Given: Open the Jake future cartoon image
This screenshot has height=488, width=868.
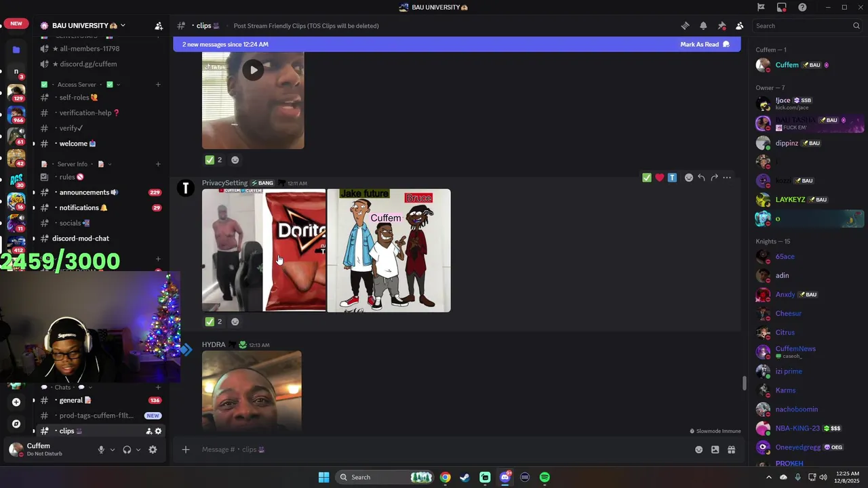Looking at the screenshot, I should point(389,251).
